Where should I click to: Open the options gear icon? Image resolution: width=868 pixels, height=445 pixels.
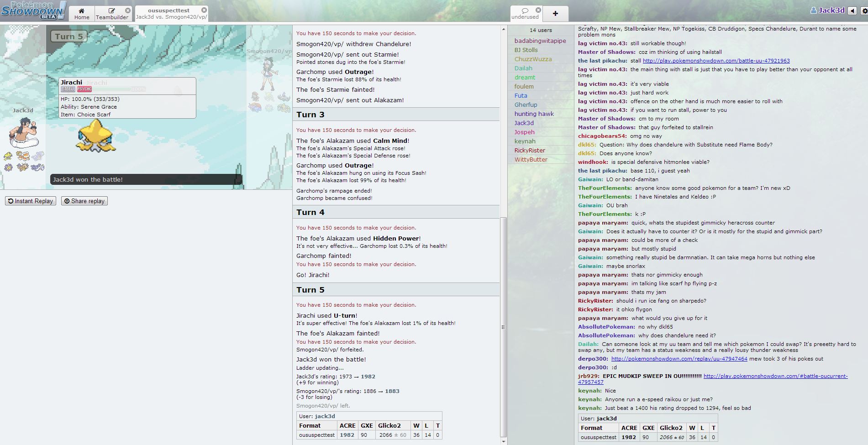[x=863, y=10]
